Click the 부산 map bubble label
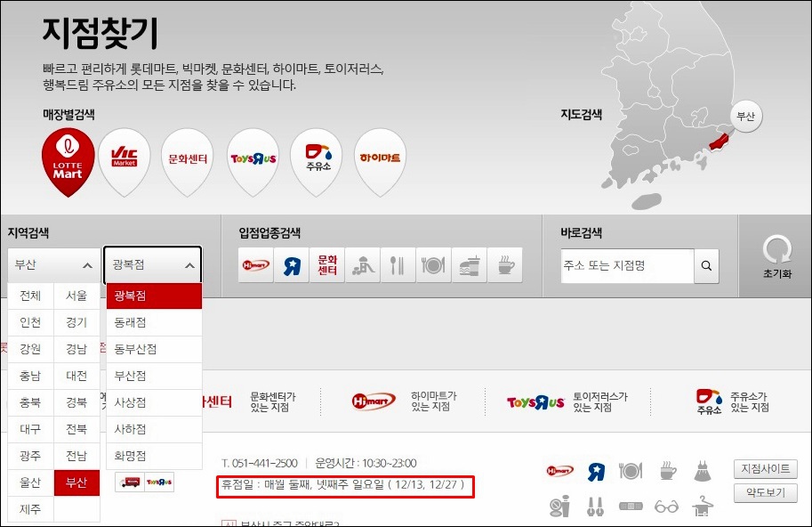The image size is (812, 527). tap(745, 116)
